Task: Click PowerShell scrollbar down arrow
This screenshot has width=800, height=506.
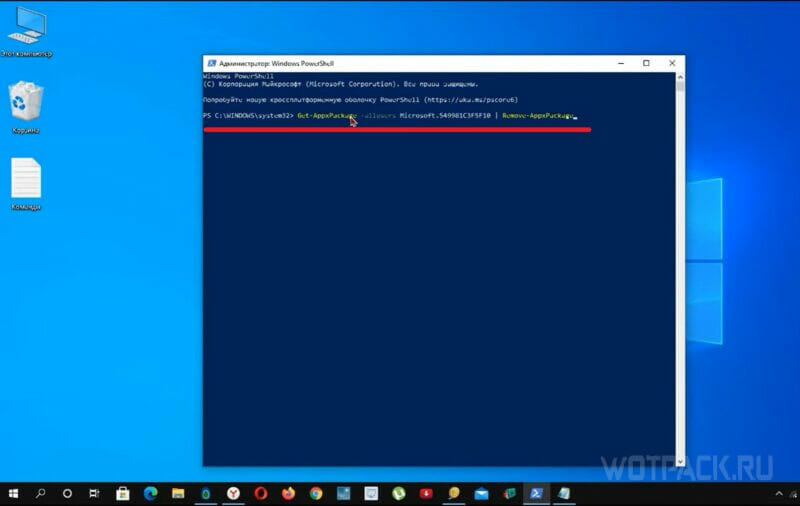Action: tap(680, 462)
